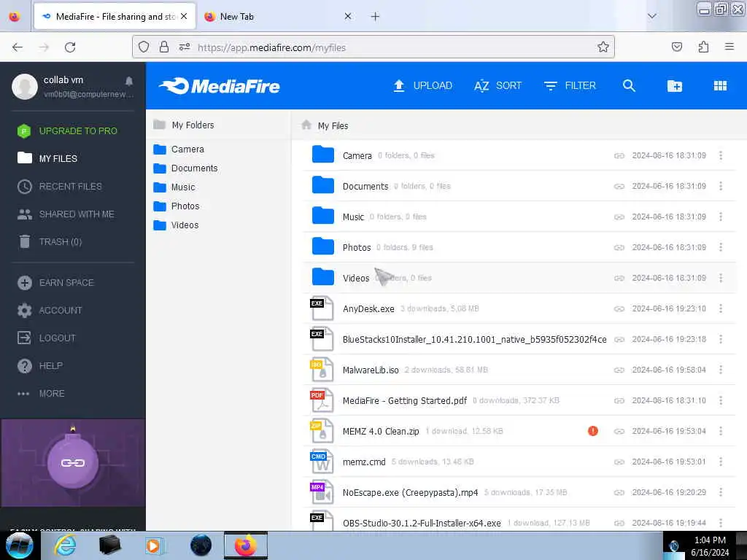Open Firefox hamburger application menu

click(729, 47)
